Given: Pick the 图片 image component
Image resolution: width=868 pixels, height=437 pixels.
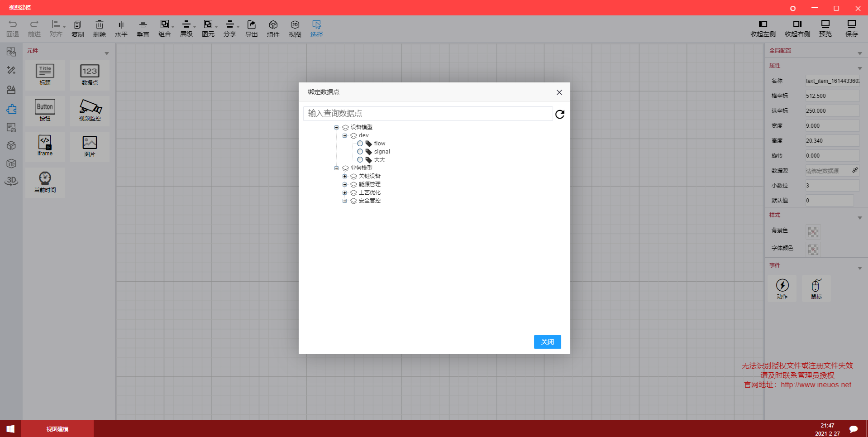Looking at the screenshot, I should tap(90, 147).
